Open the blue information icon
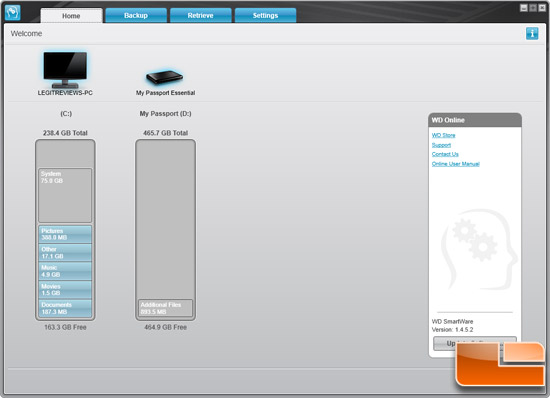This screenshot has width=550, height=398. 532,33
